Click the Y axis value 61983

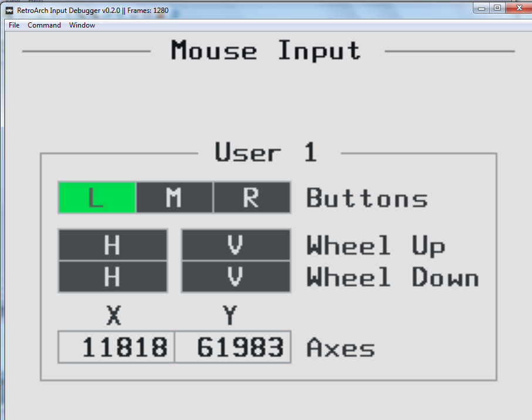233,347
